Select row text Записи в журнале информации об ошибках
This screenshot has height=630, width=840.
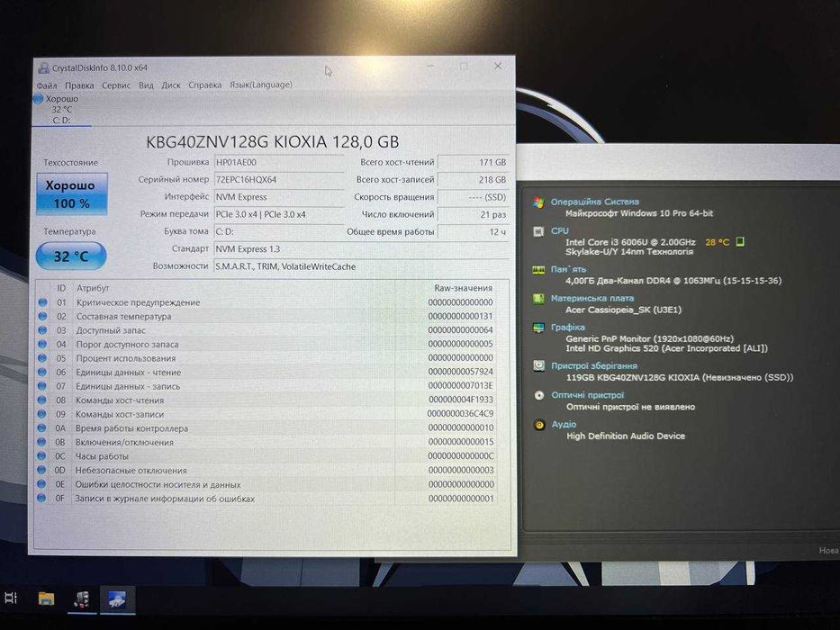(x=165, y=499)
